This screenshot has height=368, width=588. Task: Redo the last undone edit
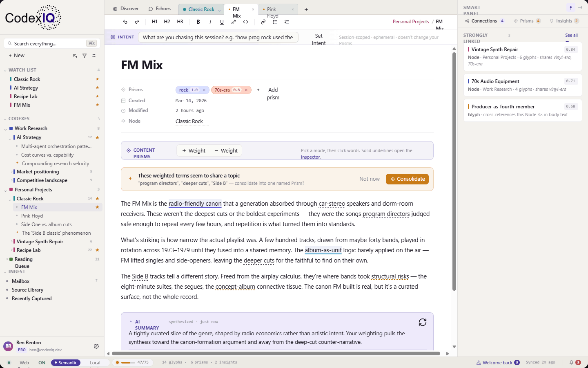(137, 22)
